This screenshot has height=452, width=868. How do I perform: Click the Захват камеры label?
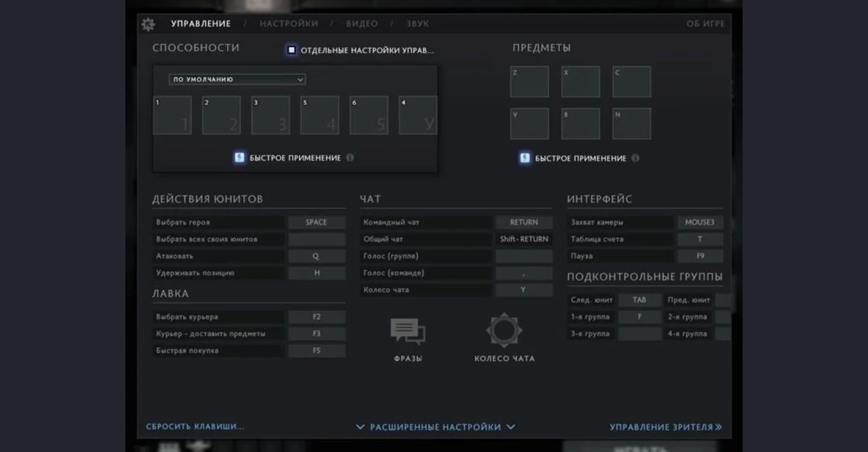[x=597, y=222]
